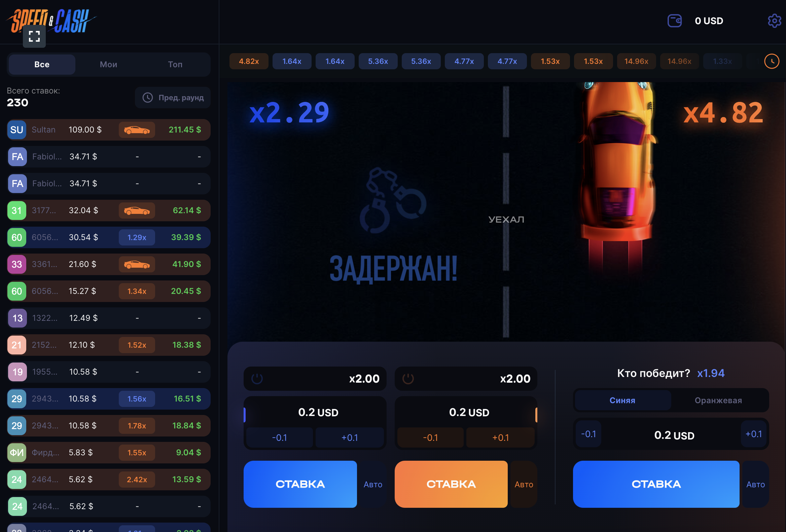The height and width of the screenshot is (532, 786).
Task: Switch to the Топ tab
Action: (175, 64)
